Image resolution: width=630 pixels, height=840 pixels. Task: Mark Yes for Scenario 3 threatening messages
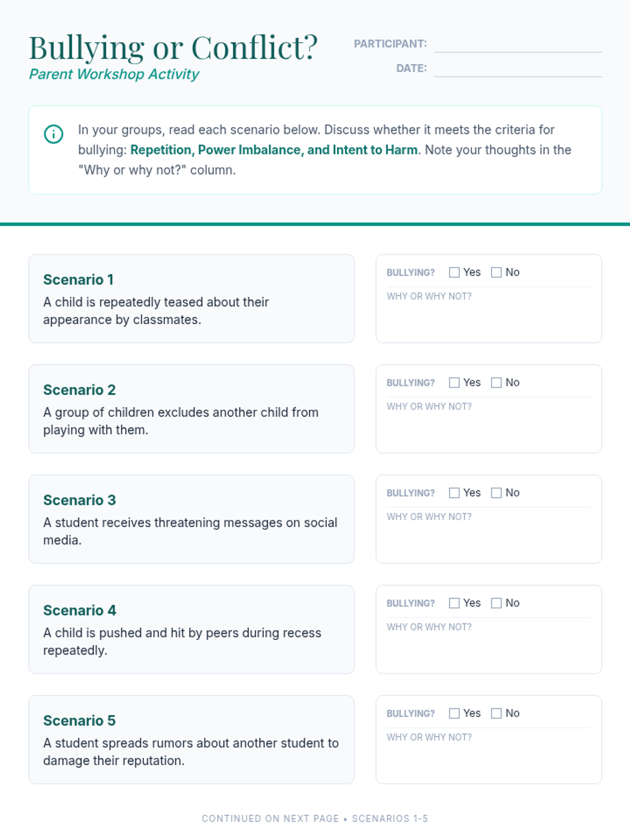click(454, 492)
